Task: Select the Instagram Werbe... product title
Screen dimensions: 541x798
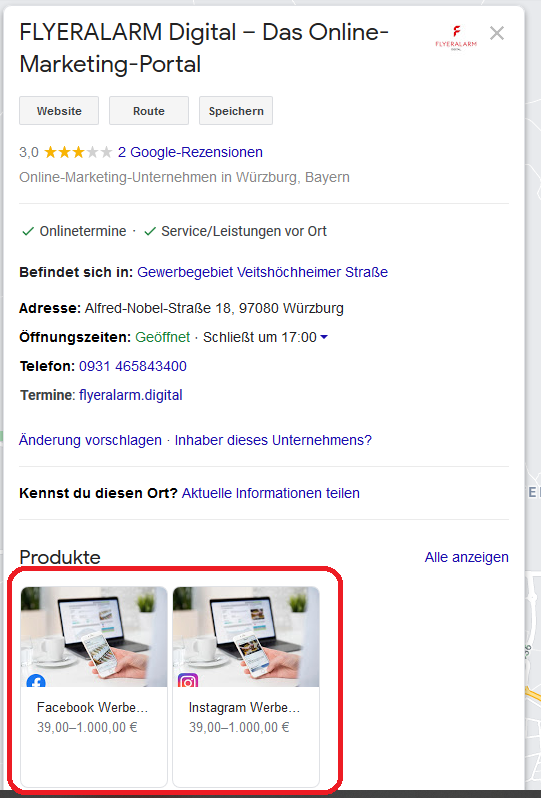Action: coord(244,707)
